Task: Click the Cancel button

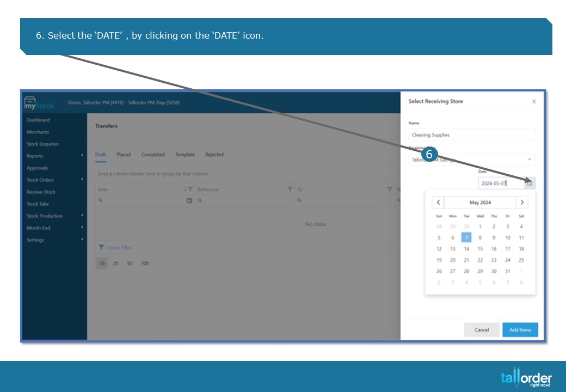Action: (482, 329)
